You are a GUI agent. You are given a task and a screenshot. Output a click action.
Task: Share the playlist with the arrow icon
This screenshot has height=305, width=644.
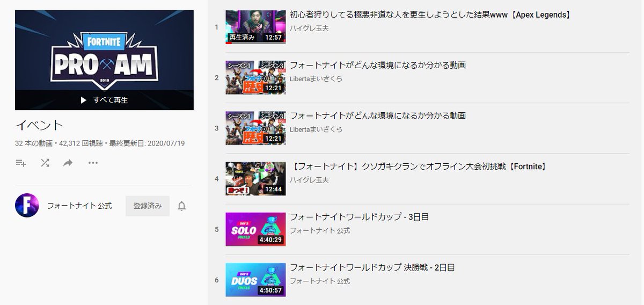click(68, 163)
